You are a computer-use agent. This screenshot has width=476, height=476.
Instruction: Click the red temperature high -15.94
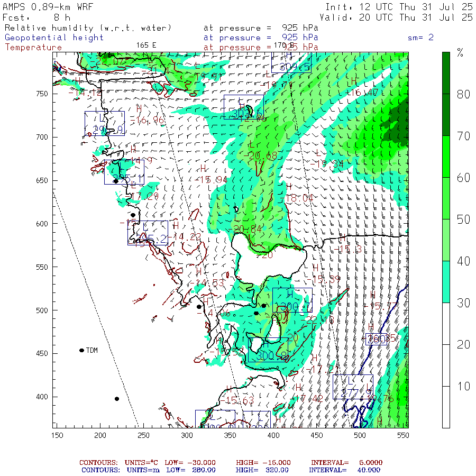[211, 180]
